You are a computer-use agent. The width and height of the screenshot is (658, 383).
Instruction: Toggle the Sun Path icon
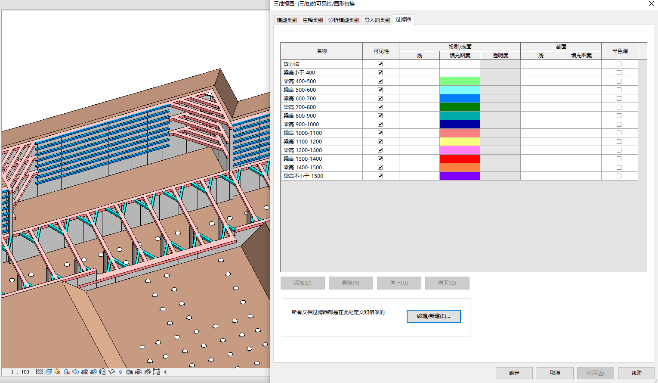(57, 372)
